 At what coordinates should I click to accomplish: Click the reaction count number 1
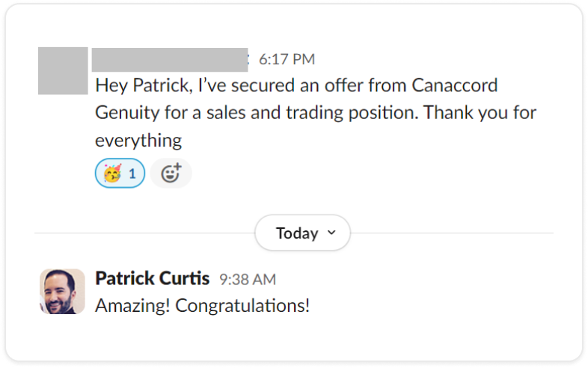132,174
